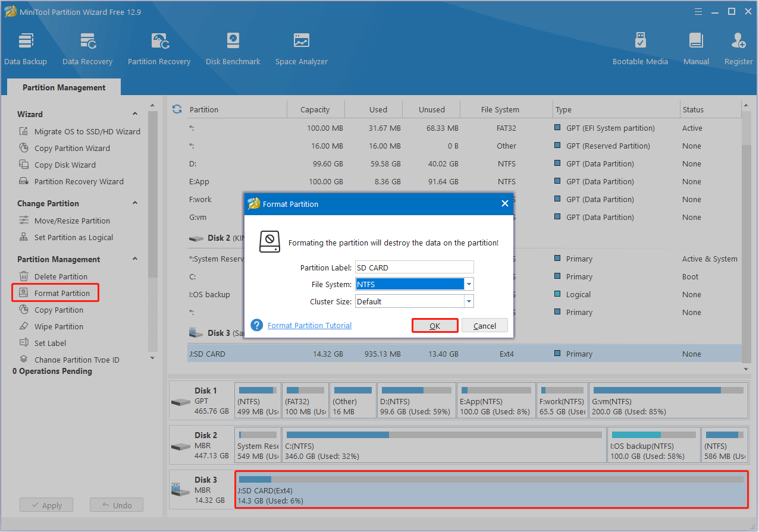Confirm format with OK button
This screenshot has height=532, width=759.
click(x=435, y=326)
